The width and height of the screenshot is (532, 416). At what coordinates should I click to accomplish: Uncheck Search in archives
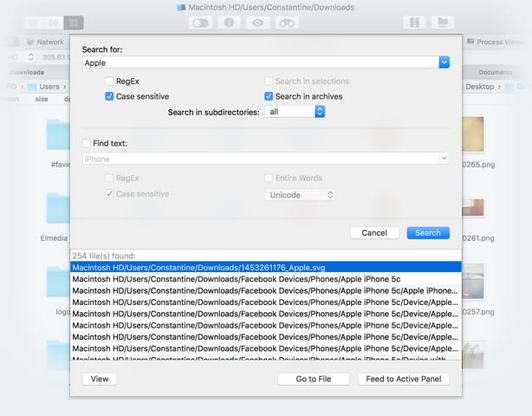[269, 96]
